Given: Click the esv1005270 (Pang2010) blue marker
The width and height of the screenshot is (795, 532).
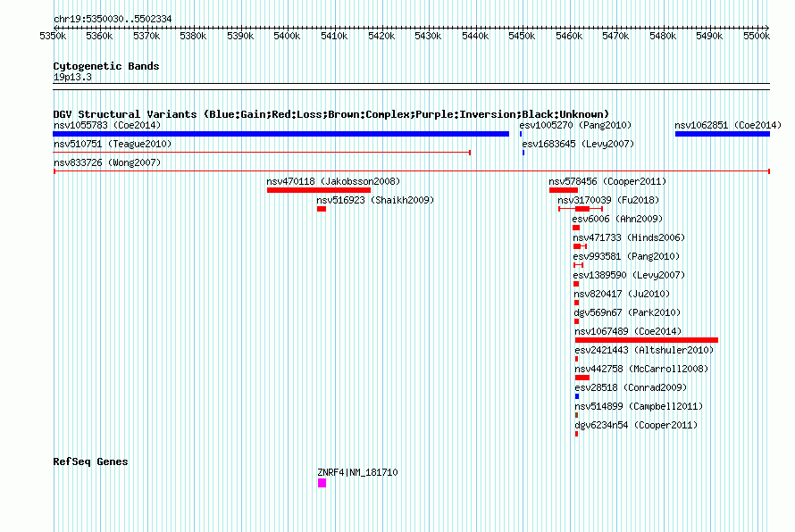Looking at the screenshot, I should pyautogui.click(x=521, y=134).
